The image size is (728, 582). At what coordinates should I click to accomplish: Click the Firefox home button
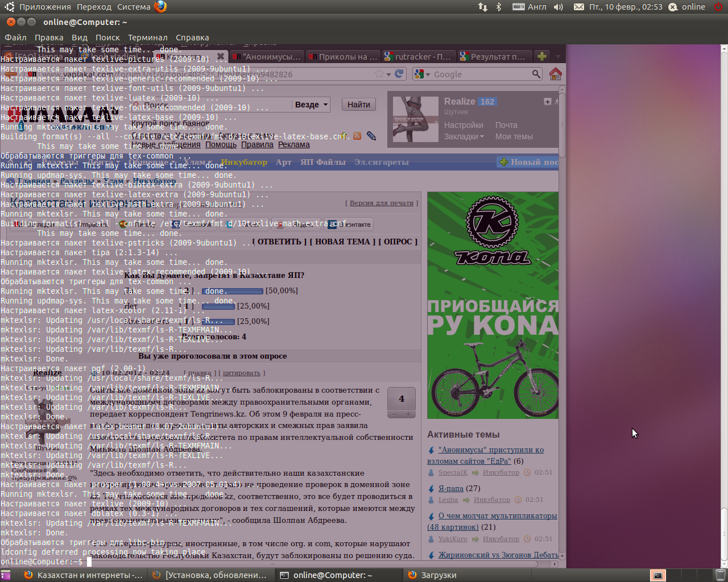click(x=555, y=74)
